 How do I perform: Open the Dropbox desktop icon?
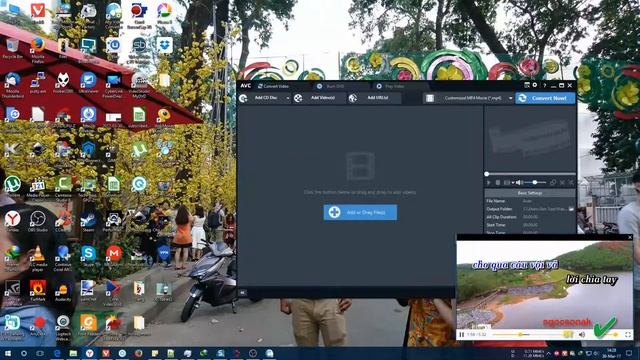click(164, 45)
